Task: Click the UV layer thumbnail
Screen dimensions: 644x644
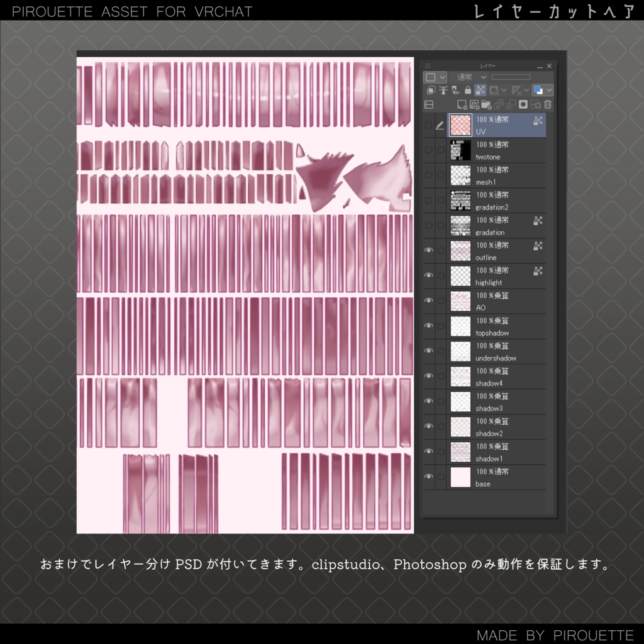Action: (461, 125)
